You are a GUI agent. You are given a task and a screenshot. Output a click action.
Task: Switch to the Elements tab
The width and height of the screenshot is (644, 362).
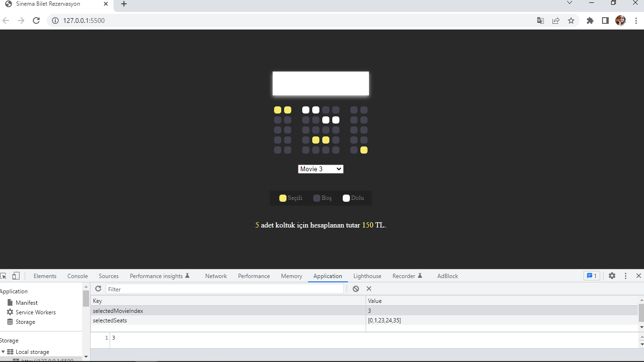(x=45, y=276)
